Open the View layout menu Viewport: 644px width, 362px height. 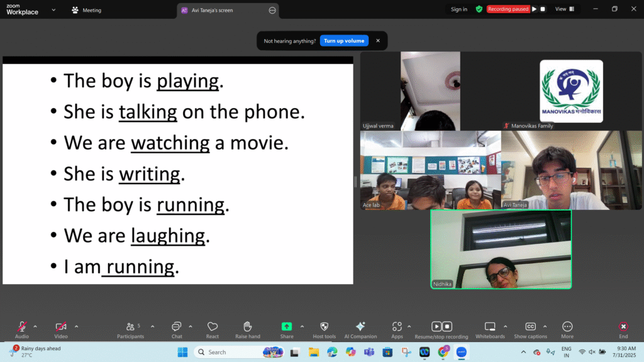pyautogui.click(x=564, y=9)
